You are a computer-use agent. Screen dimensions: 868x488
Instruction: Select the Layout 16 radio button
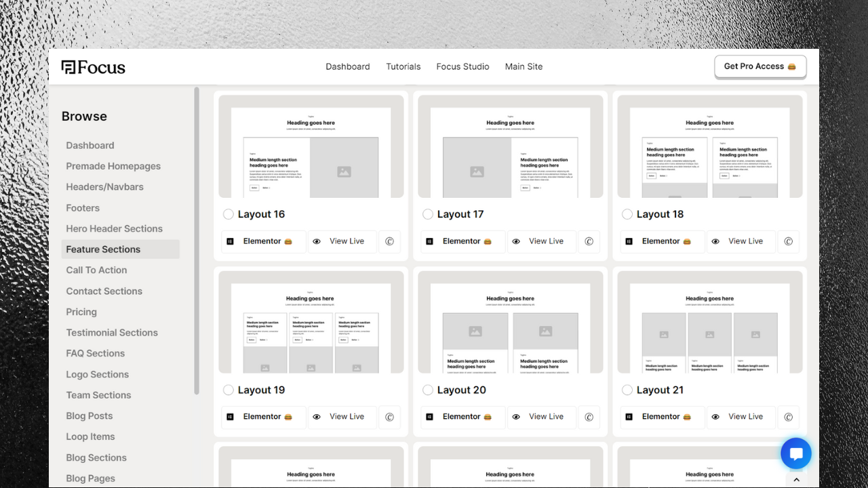tap(229, 214)
